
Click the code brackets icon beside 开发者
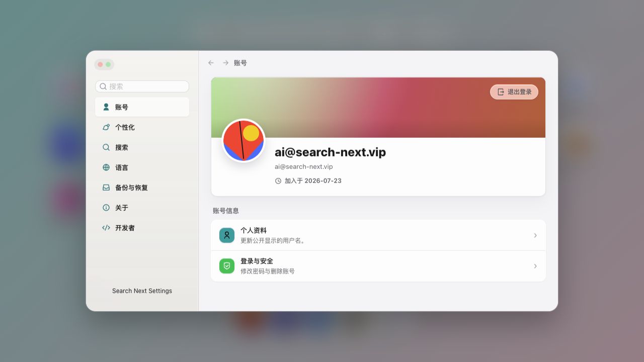click(106, 228)
